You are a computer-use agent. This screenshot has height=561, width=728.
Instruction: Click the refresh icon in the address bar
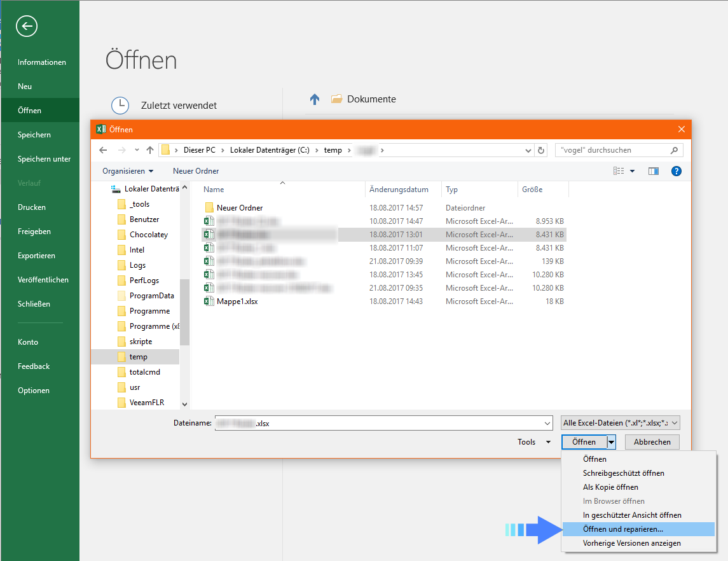coord(540,149)
